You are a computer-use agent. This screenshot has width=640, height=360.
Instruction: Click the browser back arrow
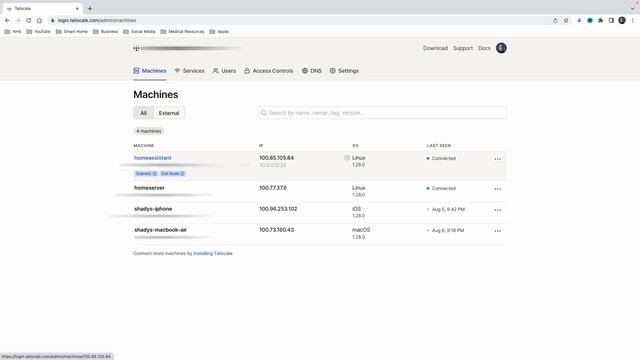(7, 20)
